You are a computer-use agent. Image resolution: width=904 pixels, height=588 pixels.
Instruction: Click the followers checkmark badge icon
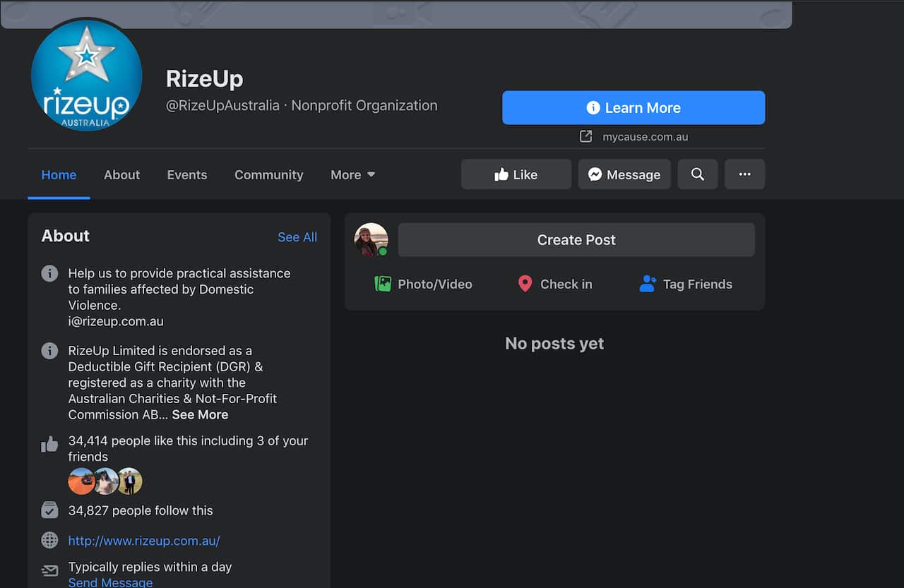[49, 510]
